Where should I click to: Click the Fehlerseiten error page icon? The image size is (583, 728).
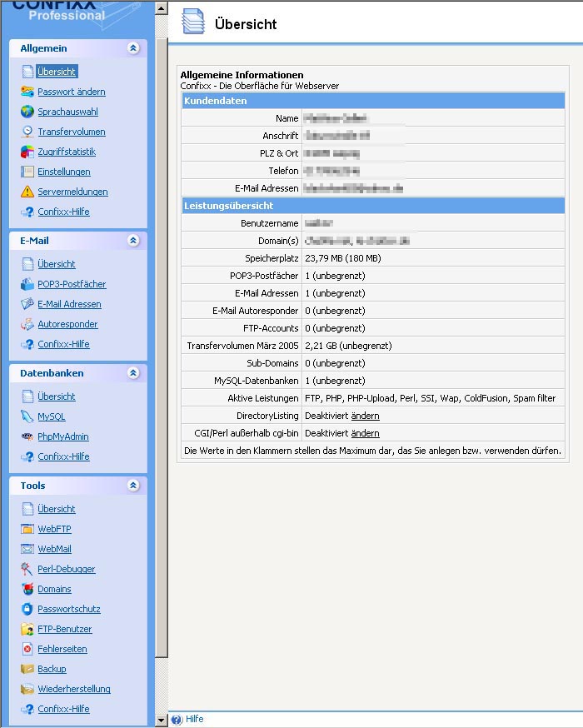pos(27,649)
